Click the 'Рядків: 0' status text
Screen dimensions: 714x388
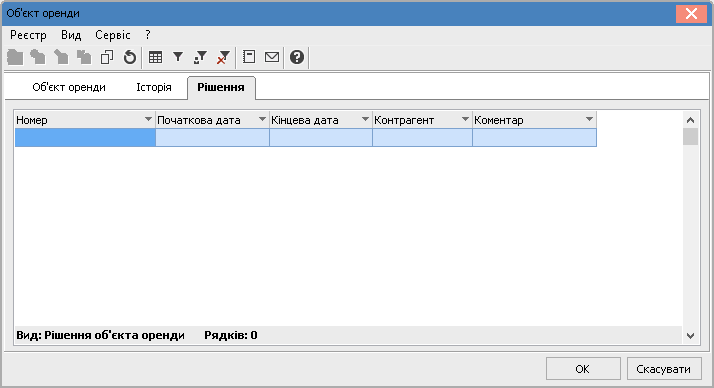[x=231, y=336]
